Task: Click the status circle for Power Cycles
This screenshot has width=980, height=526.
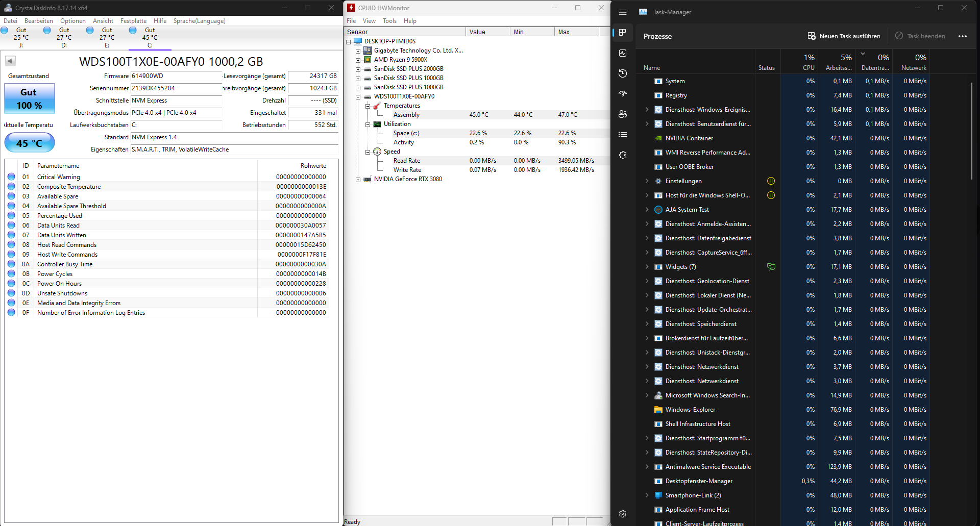Action: (11, 273)
